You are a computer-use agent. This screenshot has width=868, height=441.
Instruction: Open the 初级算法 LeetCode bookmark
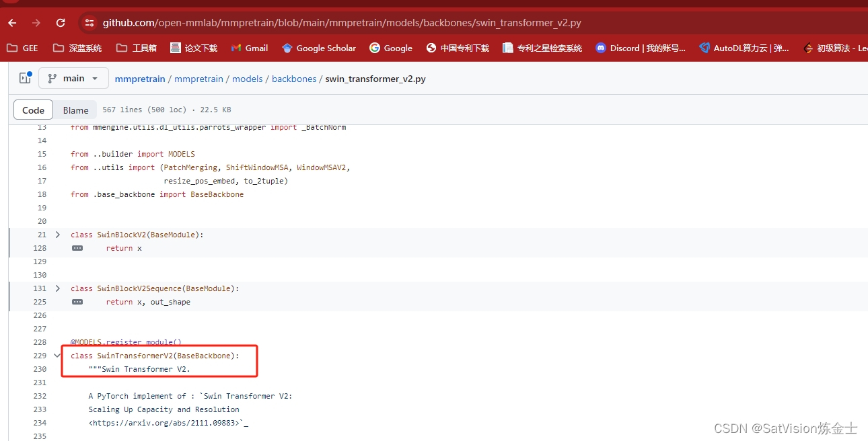(x=835, y=48)
